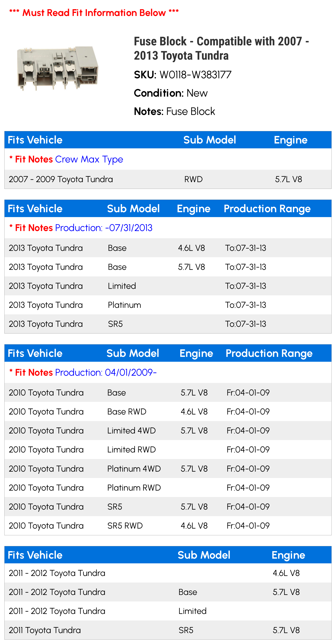Screen dimensions: 336x644
Task: Select the SKU value W0118-W383177
Action: tap(195, 75)
